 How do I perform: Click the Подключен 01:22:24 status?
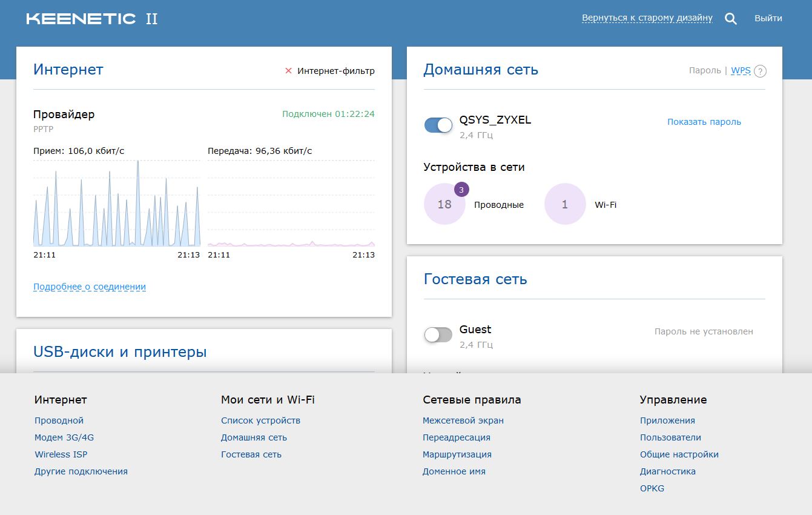[x=328, y=114]
